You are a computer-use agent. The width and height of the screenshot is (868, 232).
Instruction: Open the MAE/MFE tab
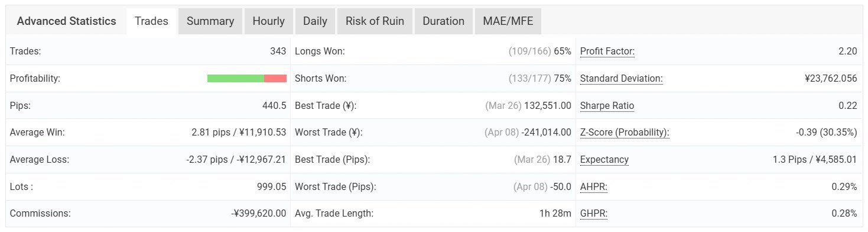(508, 21)
